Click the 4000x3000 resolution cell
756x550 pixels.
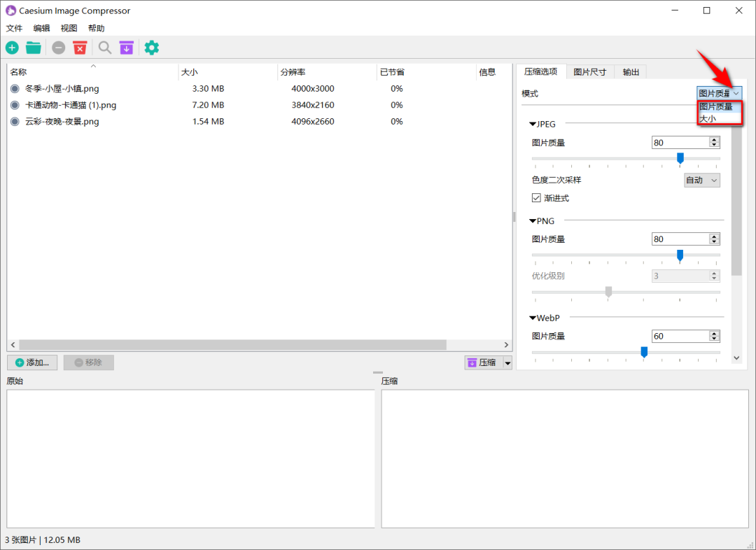[313, 89]
